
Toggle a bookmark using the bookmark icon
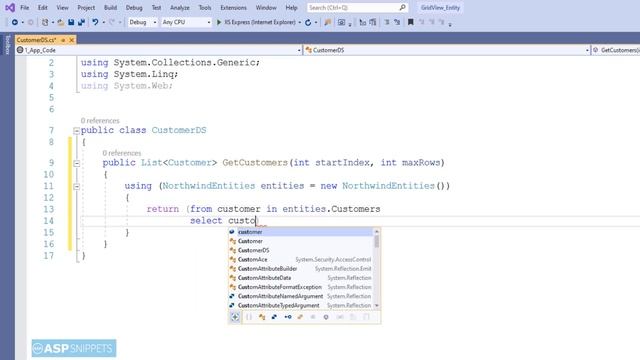pos(411,22)
